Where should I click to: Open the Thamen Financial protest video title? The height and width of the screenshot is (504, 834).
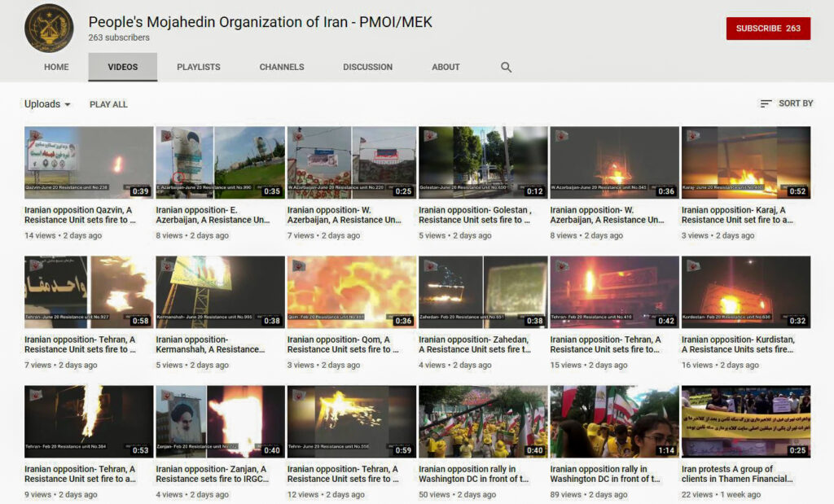click(x=738, y=474)
